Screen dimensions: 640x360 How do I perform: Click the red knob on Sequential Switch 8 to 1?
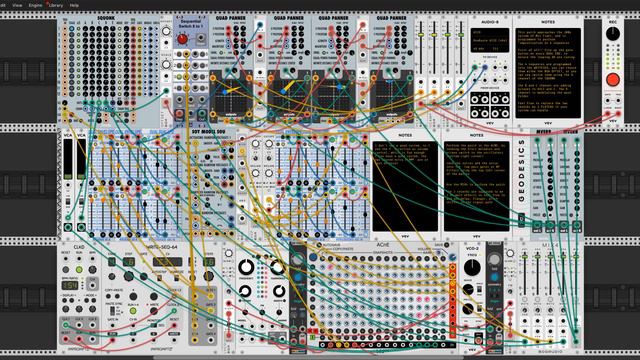(x=182, y=39)
